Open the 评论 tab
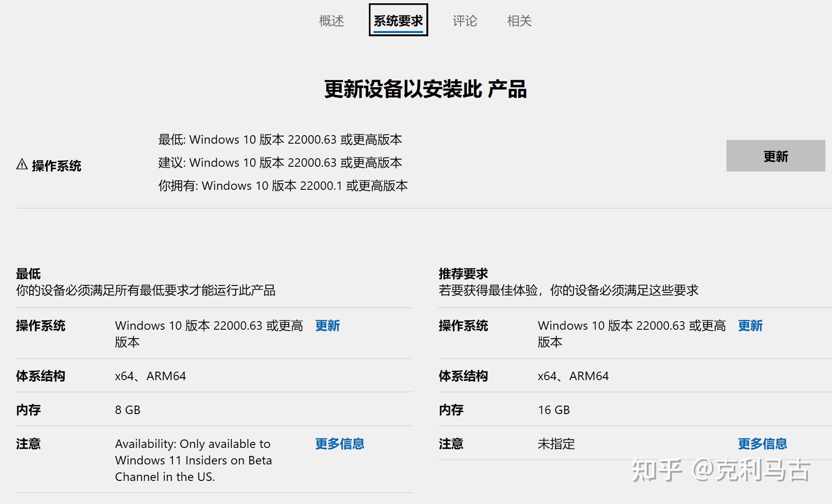 (465, 21)
